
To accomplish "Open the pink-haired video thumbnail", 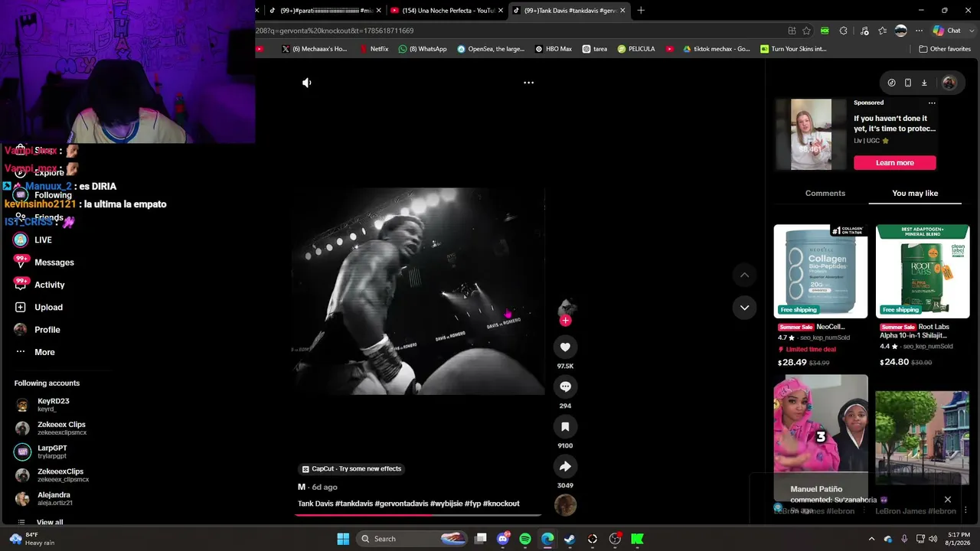I will coord(821,425).
